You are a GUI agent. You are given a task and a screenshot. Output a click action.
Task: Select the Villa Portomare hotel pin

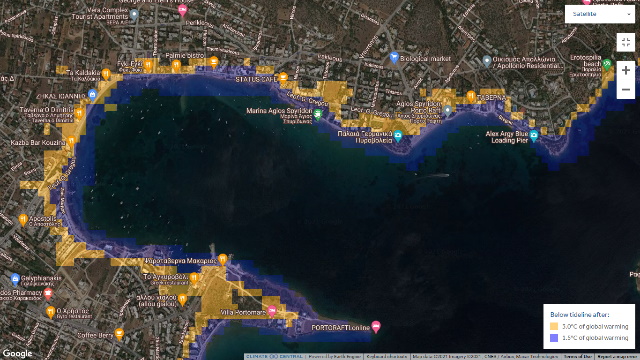(272, 311)
